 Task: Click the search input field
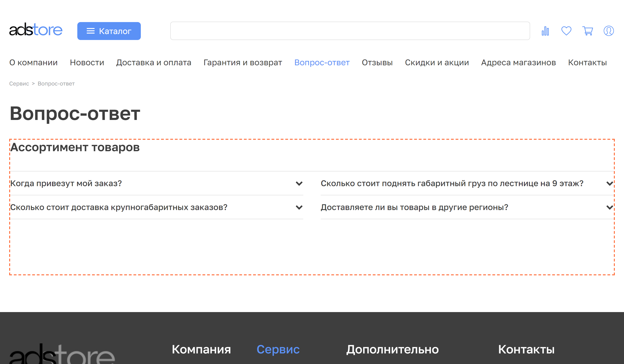pyautogui.click(x=350, y=31)
